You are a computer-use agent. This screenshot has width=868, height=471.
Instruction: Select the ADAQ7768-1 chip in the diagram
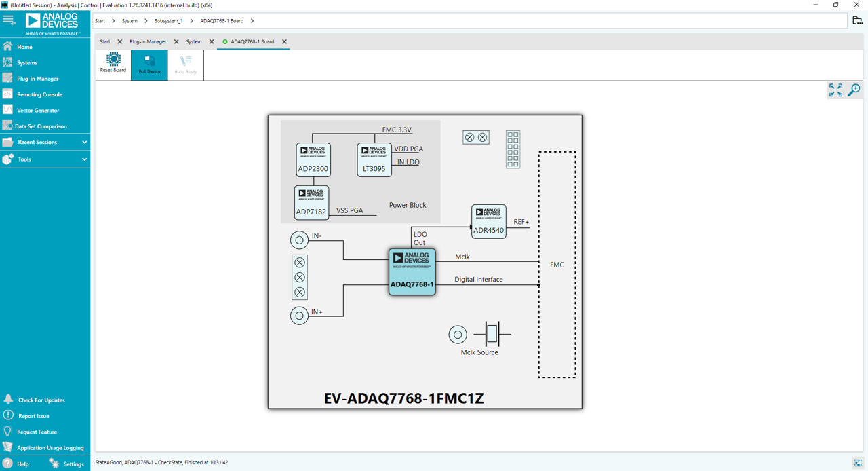pyautogui.click(x=412, y=271)
